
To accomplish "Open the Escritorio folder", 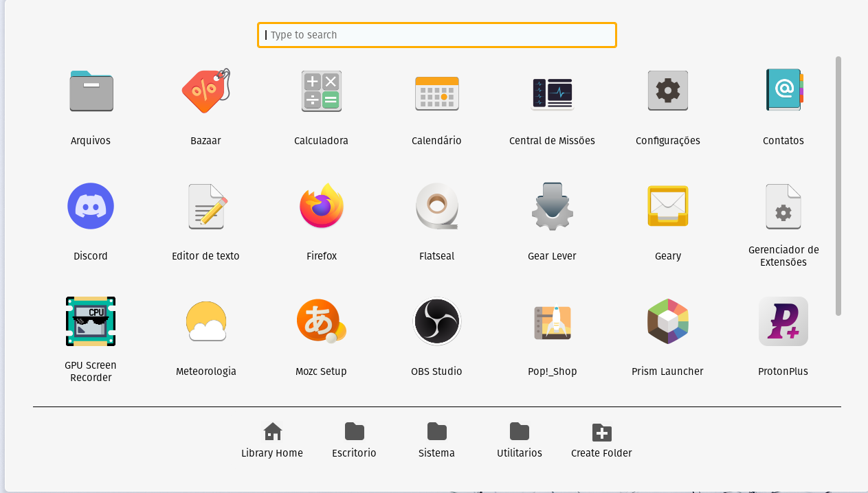I will pyautogui.click(x=354, y=440).
